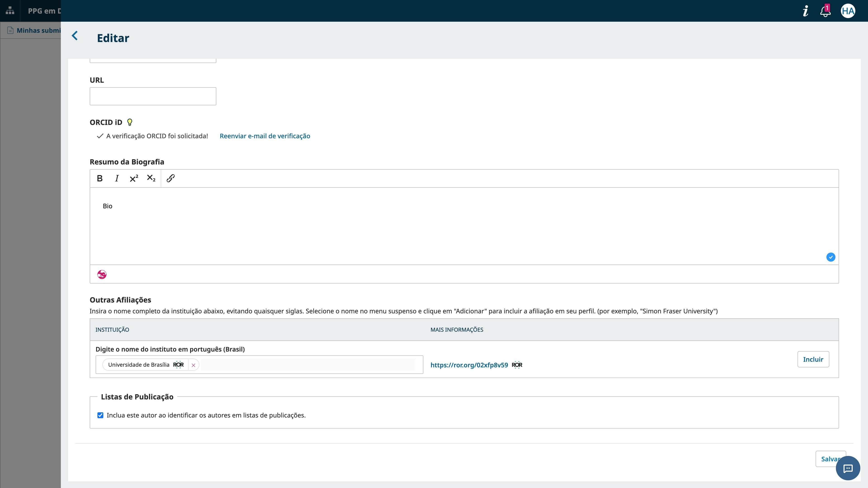Click the ORCID iD lightbulb tip icon

click(x=129, y=123)
